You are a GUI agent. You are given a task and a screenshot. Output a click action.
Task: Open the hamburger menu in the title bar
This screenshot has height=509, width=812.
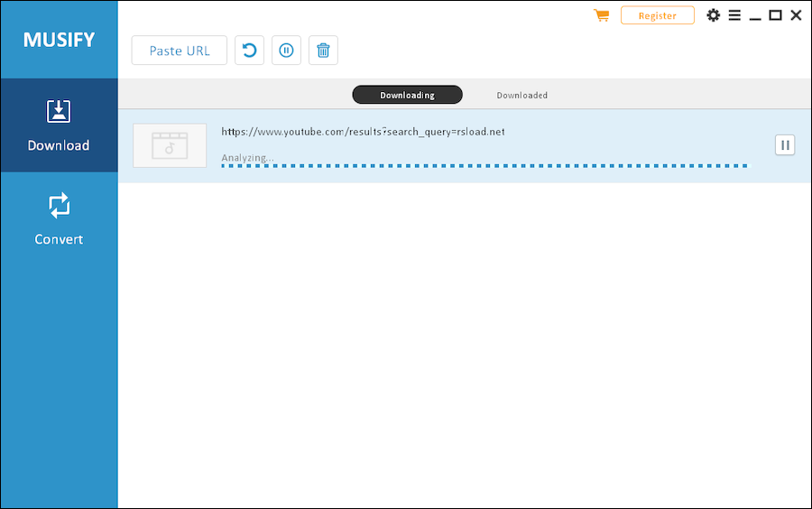click(x=734, y=15)
